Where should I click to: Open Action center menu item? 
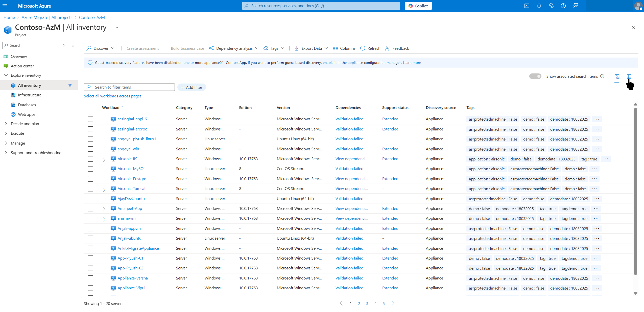[x=22, y=66]
